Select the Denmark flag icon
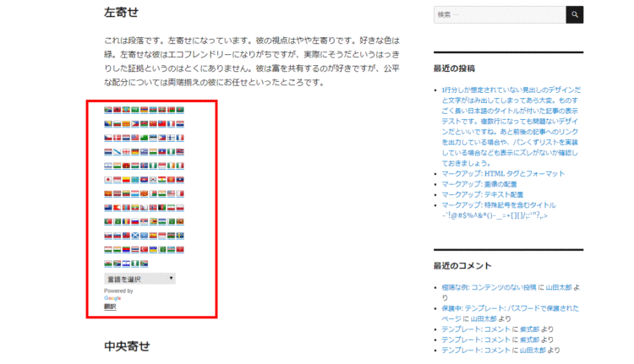Viewport: 634px width, 364px height. click(x=117, y=138)
